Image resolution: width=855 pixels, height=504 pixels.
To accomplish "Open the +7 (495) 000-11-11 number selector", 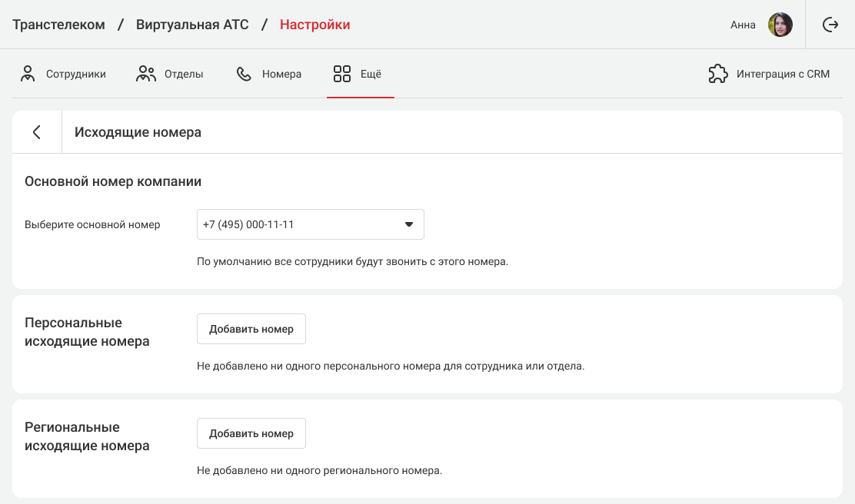I will (x=300, y=224).
